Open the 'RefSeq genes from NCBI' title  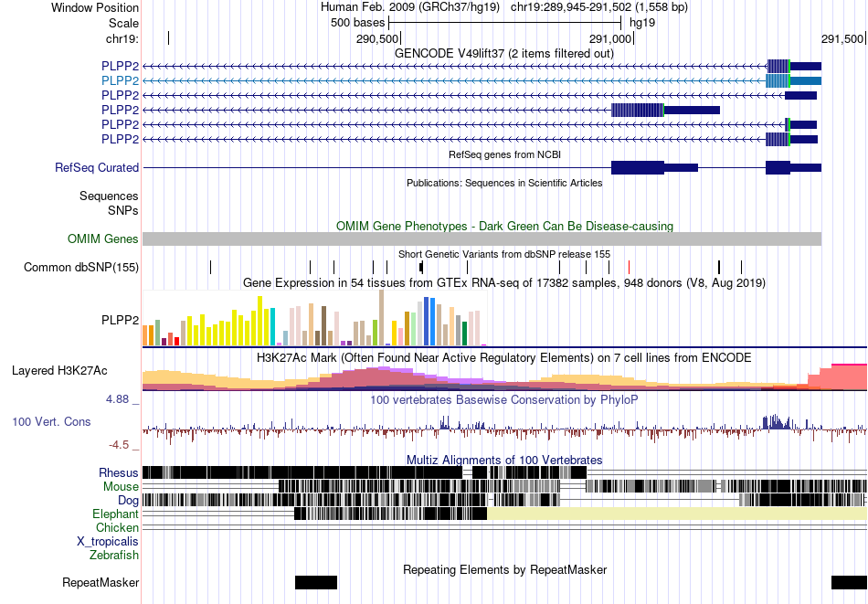coord(504,155)
